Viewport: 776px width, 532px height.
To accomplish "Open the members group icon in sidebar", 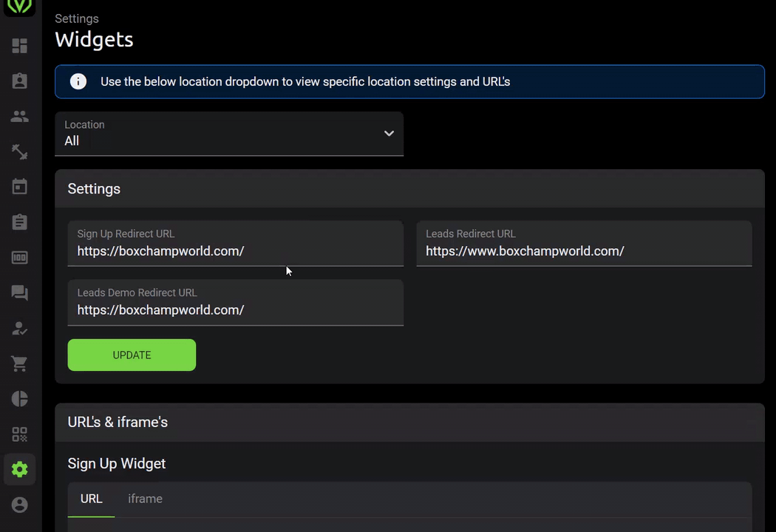I will pos(19,116).
